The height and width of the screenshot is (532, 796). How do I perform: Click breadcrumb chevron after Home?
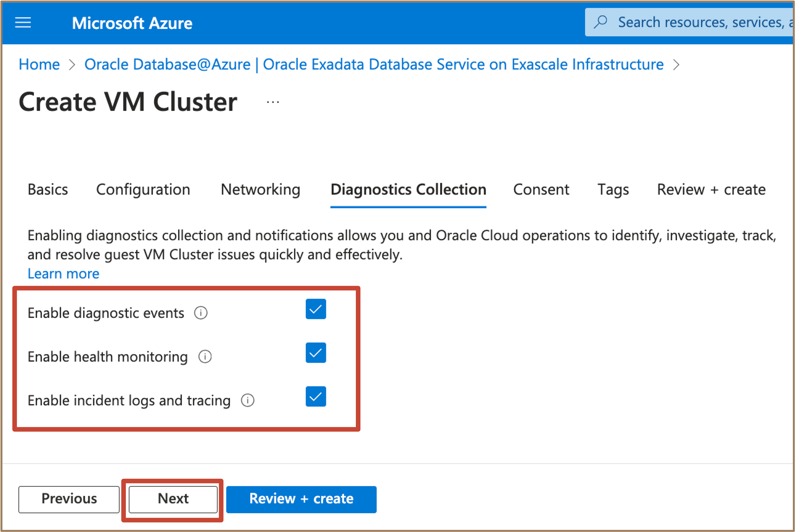(x=72, y=64)
